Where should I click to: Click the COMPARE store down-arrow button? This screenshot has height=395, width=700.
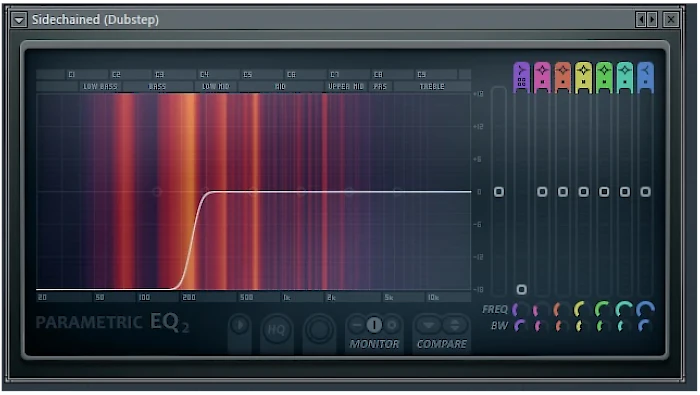(x=429, y=325)
